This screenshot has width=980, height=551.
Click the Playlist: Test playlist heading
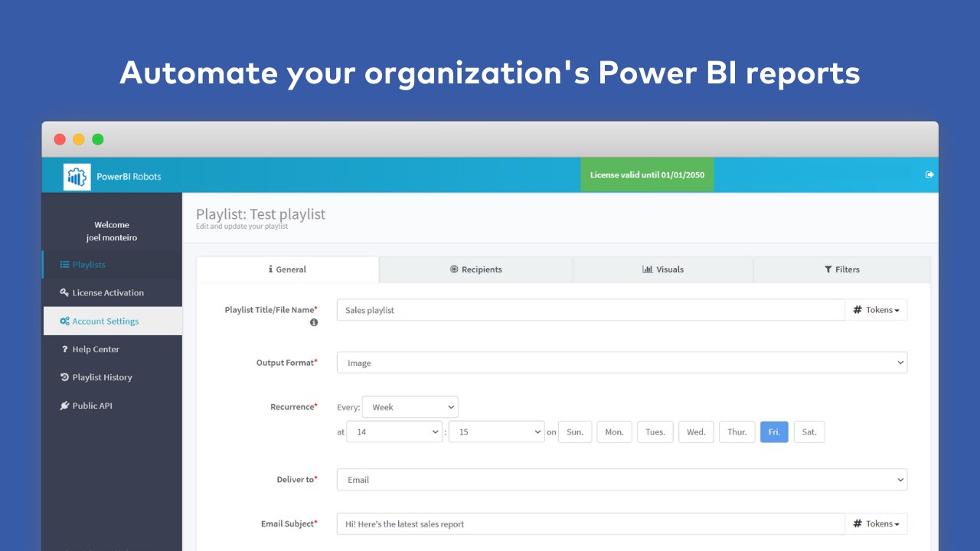260,214
